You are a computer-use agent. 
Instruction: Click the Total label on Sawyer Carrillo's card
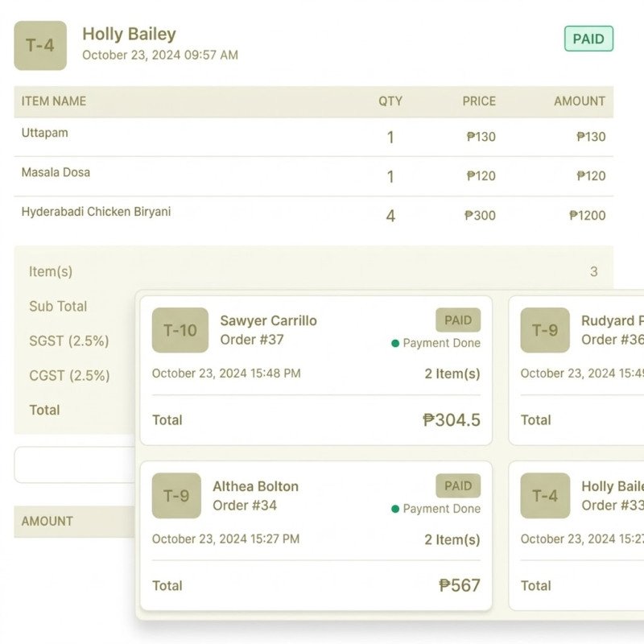pos(167,420)
